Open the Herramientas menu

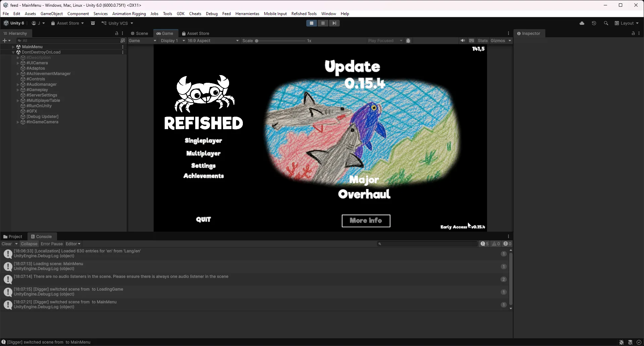click(x=247, y=14)
